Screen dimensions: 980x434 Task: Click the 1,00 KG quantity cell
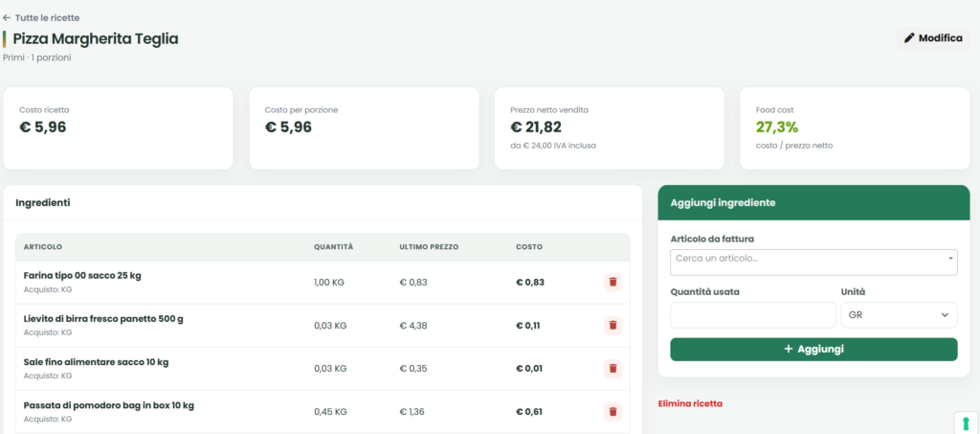[x=329, y=282]
